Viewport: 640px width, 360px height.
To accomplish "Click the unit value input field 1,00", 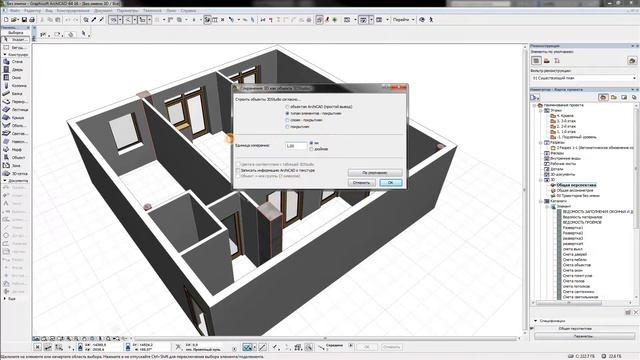I will click(x=296, y=146).
